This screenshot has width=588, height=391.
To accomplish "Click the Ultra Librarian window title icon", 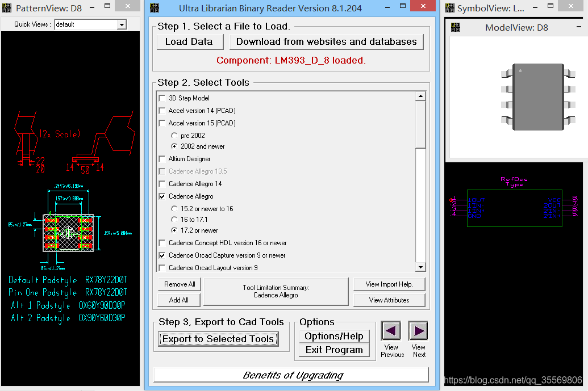I will (155, 7).
